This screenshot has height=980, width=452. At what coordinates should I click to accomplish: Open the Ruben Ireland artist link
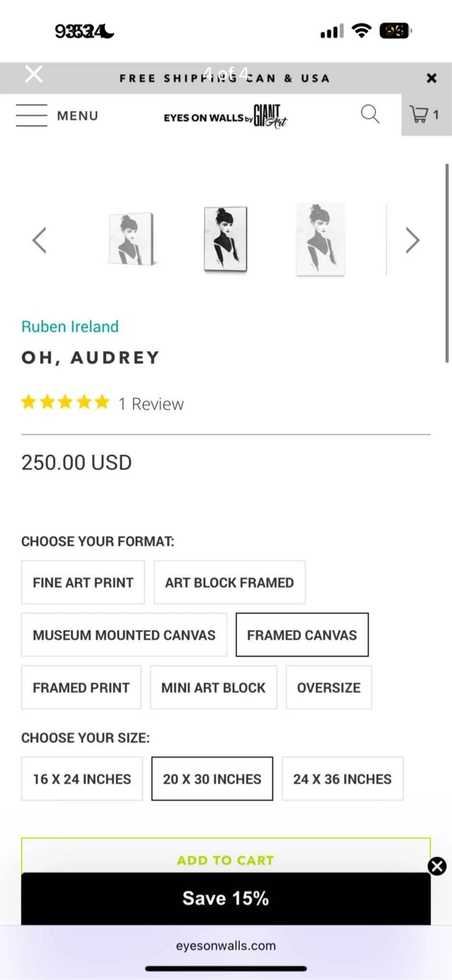pyautogui.click(x=70, y=327)
